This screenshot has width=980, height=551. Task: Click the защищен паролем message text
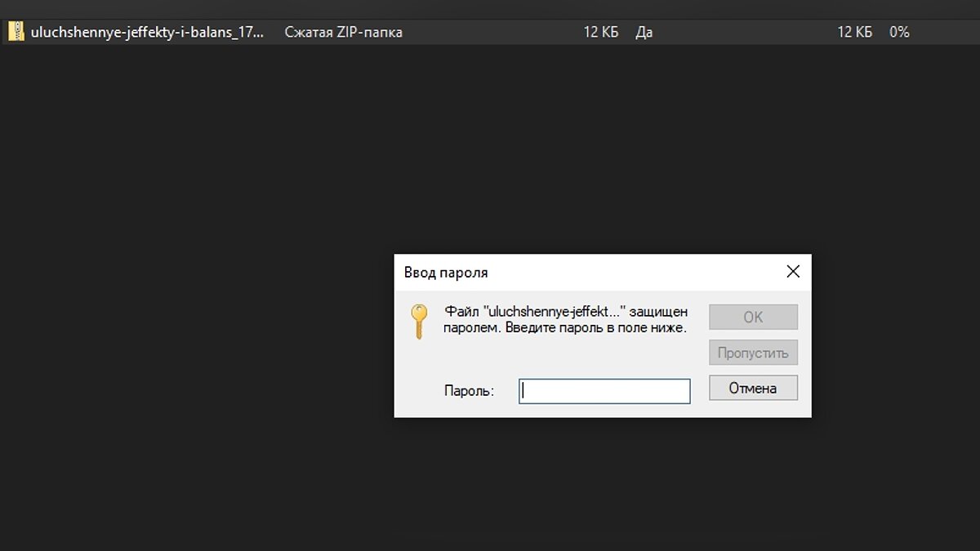(x=565, y=320)
